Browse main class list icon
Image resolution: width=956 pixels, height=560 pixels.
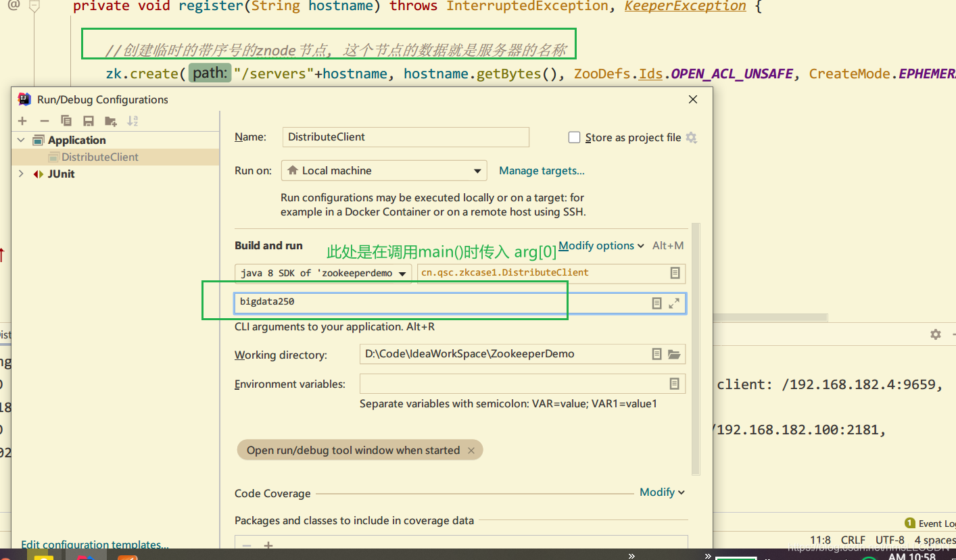coord(675,273)
